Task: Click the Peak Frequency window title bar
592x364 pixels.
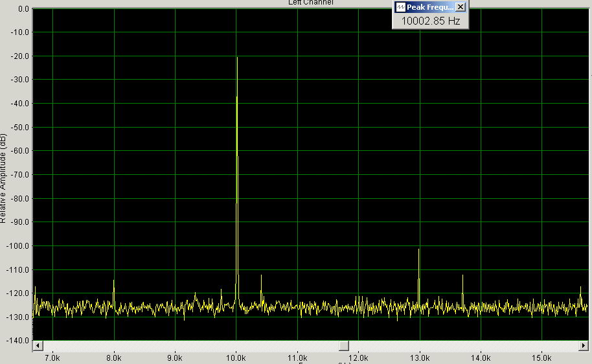Action: pos(430,7)
